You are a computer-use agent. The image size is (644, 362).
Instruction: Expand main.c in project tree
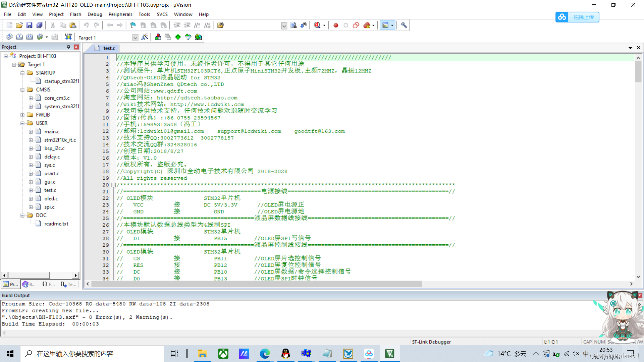pyautogui.click(x=31, y=132)
